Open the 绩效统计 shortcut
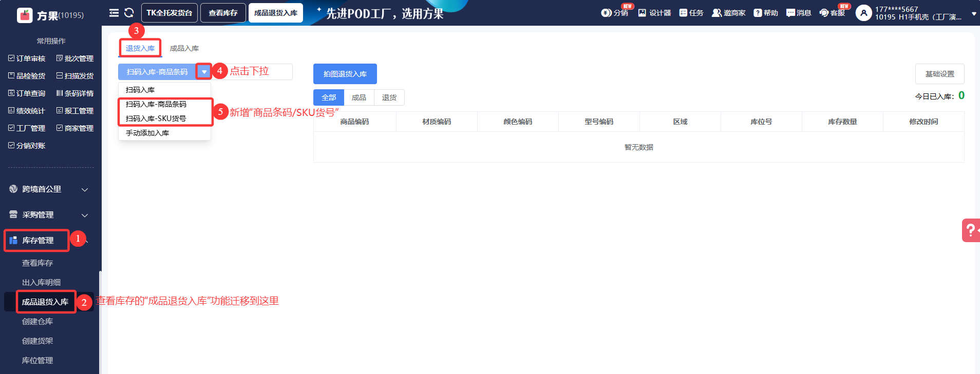This screenshot has height=374, width=980. [x=27, y=111]
